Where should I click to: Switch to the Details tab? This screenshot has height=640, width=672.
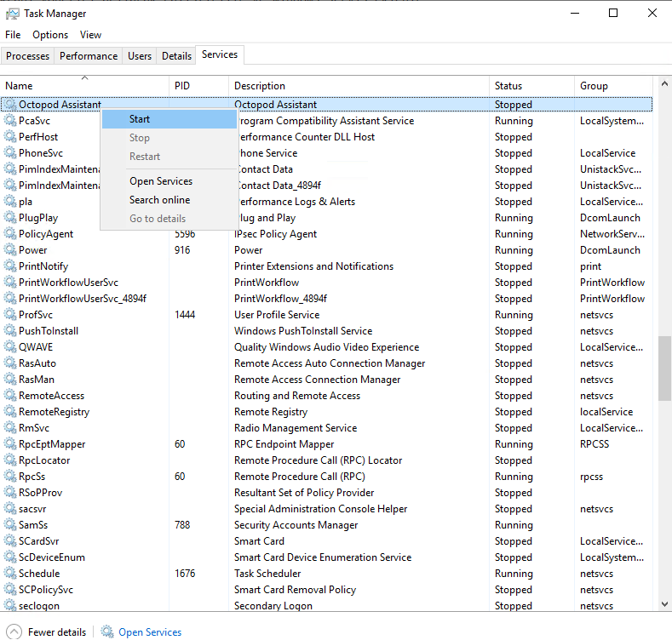coord(176,56)
